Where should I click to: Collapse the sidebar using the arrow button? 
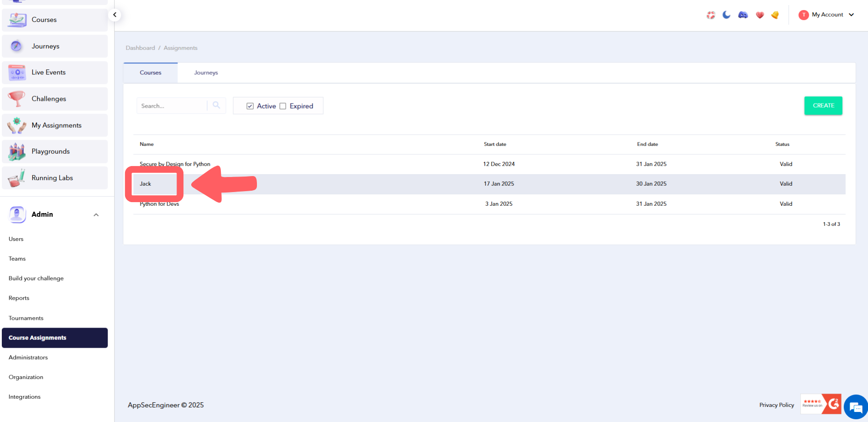[x=115, y=15]
